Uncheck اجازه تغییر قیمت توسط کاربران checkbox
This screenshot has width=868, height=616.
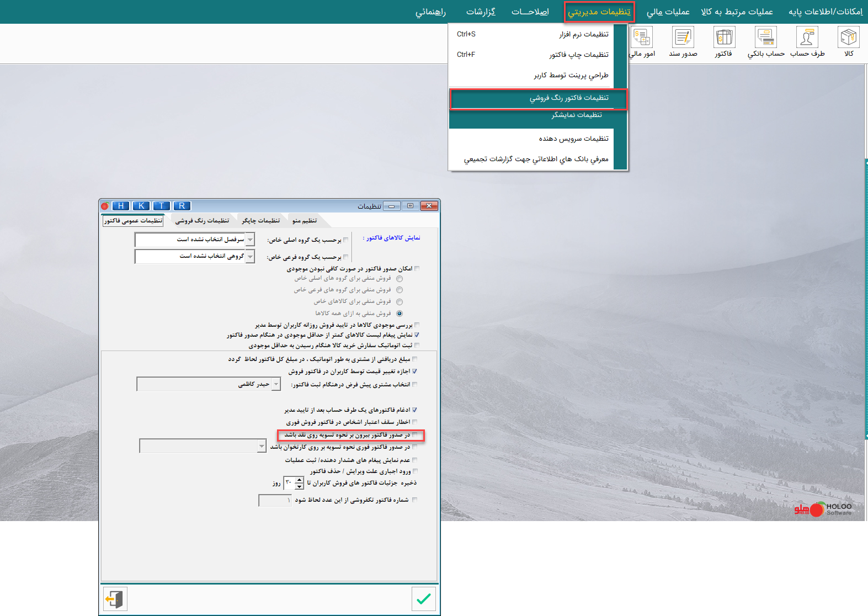pyautogui.click(x=414, y=371)
